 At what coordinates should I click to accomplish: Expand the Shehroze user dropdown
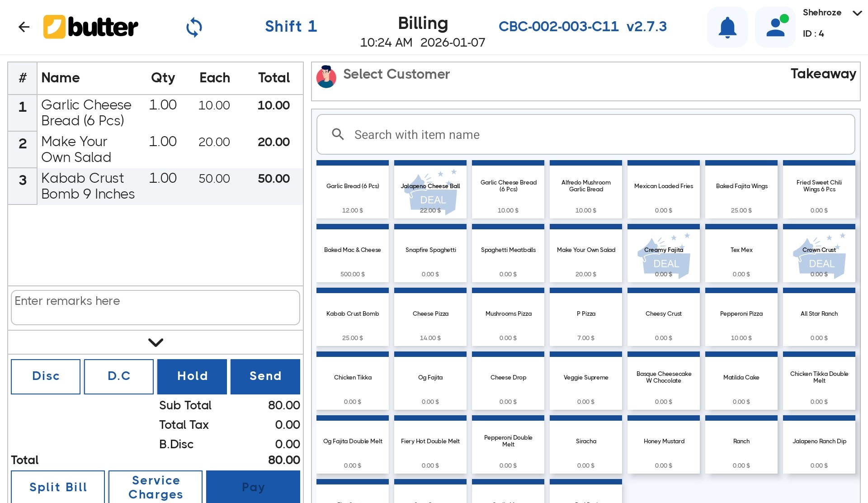[857, 13]
